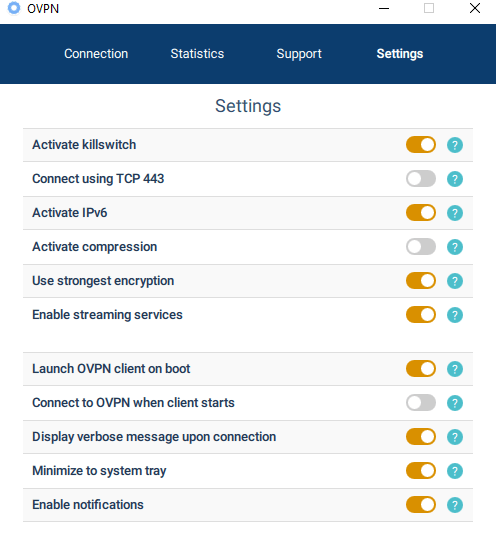The width and height of the screenshot is (496, 540).
Task: Open help for Enable notifications
Action: [455, 505]
